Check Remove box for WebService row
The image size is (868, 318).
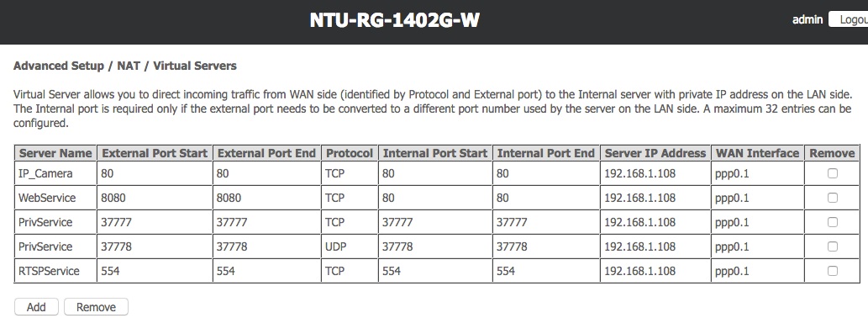(832, 198)
